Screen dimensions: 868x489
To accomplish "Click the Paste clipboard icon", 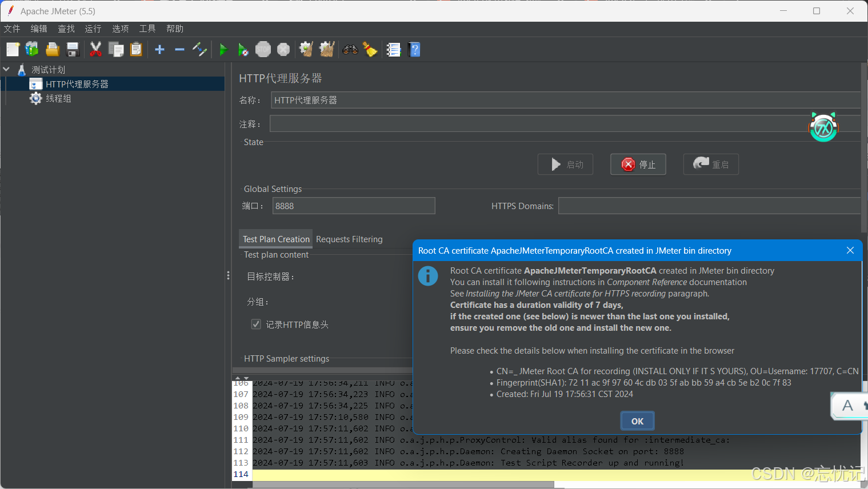I will (x=136, y=50).
